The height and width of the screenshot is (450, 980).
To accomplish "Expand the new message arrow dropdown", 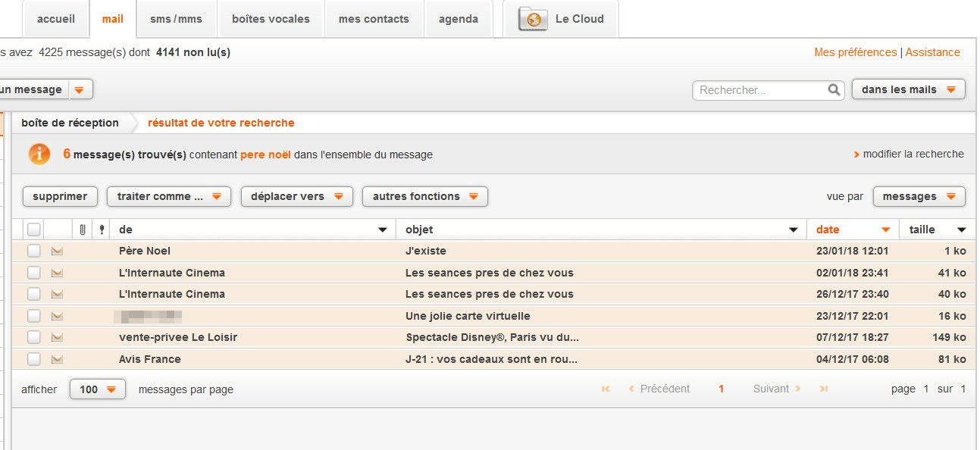I will (81, 89).
